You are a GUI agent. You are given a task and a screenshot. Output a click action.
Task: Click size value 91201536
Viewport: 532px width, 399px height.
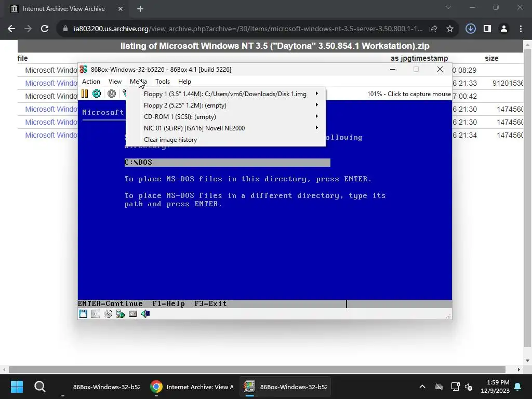pyautogui.click(x=508, y=83)
